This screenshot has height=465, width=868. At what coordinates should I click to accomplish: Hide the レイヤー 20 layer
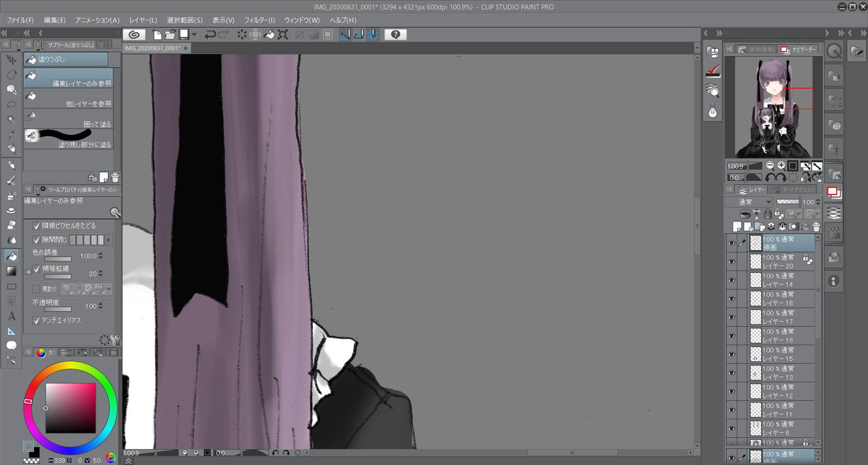click(x=731, y=262)
